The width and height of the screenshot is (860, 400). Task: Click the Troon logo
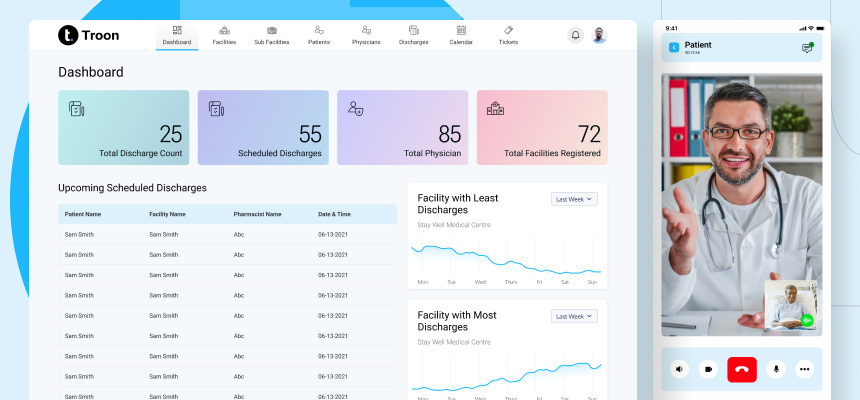(x=89, y=35)
